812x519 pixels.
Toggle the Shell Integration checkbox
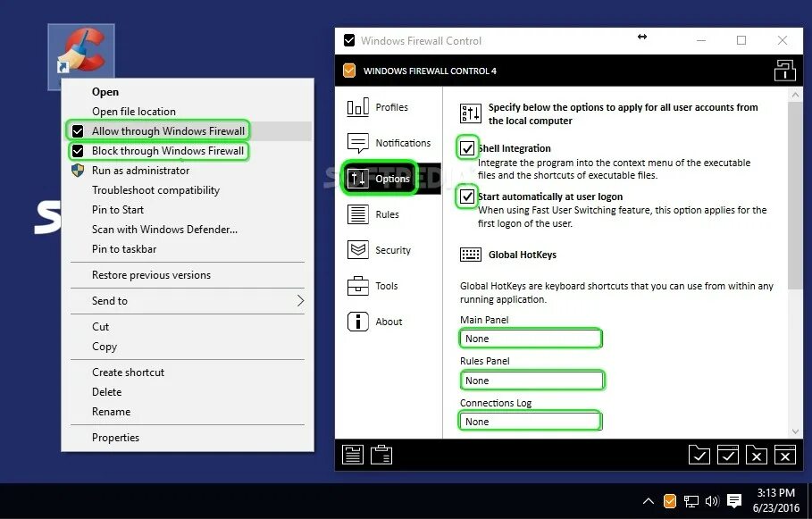pyautogui.click(x=467, y=148)
